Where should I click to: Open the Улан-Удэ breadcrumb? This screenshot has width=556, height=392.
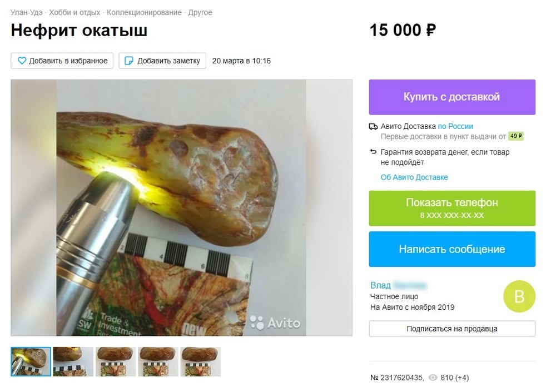pyautogui.click(x=26, y=12)
